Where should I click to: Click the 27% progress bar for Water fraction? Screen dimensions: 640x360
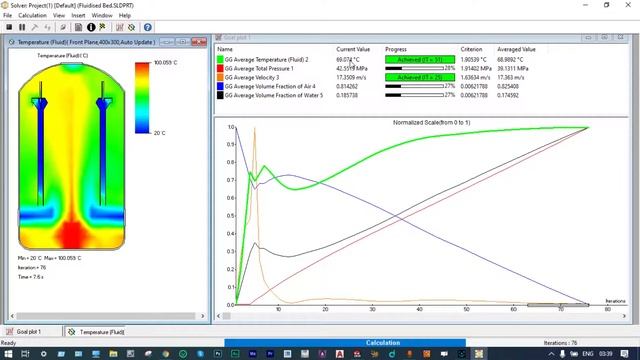tap(414, 96)
